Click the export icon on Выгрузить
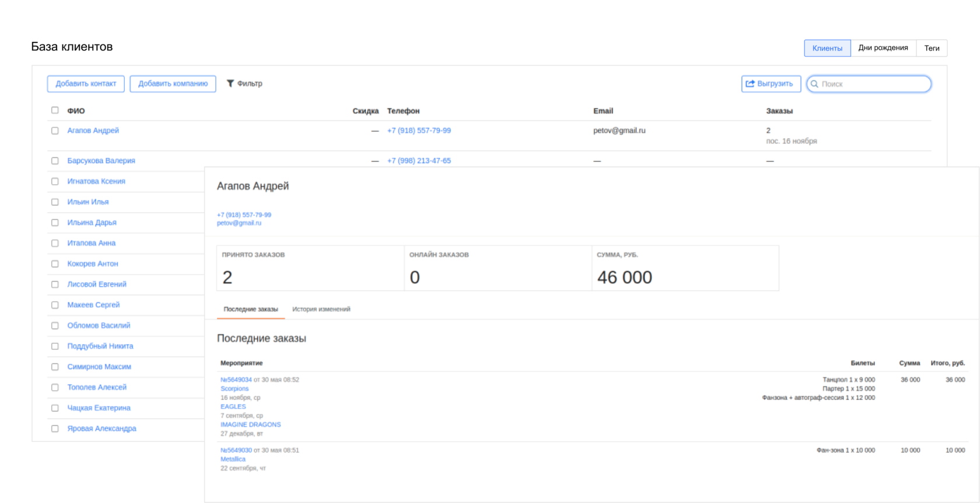Screen dimensions: 980x503 coord(750,84)
